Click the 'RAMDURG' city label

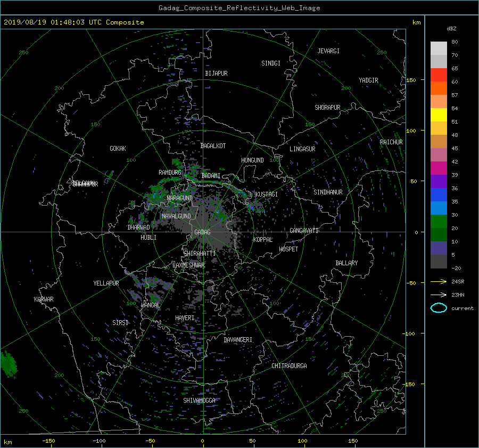[170, 173]
